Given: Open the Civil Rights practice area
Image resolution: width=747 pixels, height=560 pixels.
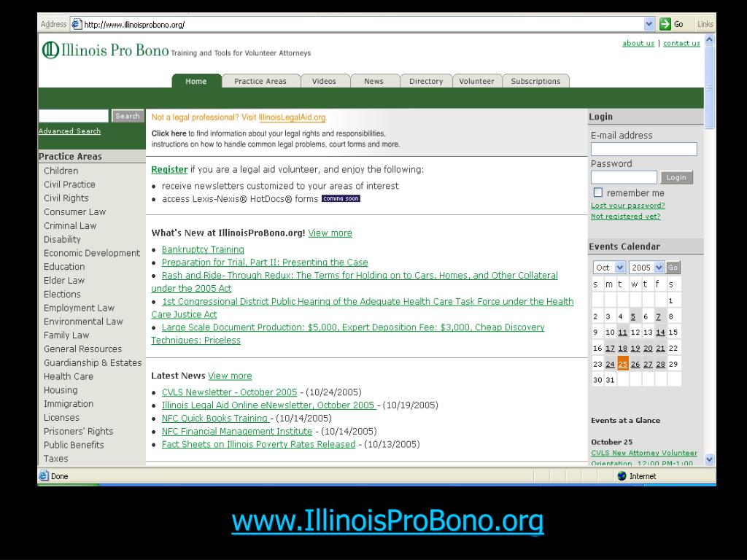Looking at the screenshot, I should click(x=66, y=198).
